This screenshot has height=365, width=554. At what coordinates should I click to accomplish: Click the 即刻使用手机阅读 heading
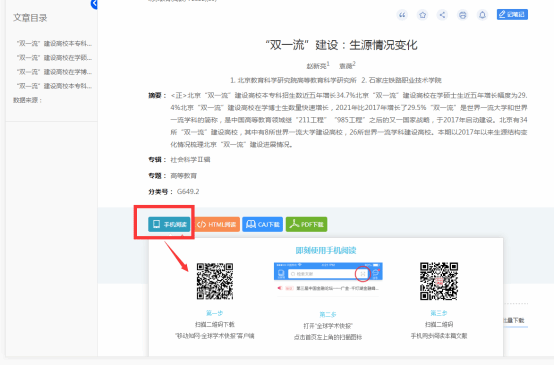point(326,250)
